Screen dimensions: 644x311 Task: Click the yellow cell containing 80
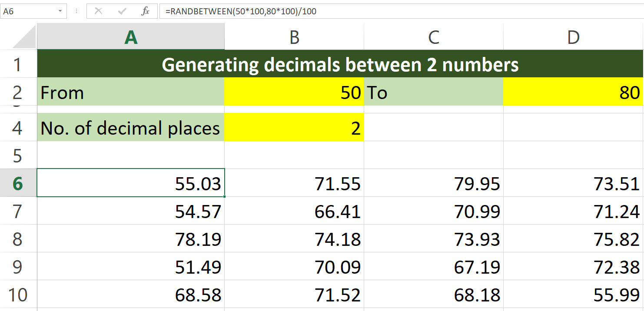(573, 92)
